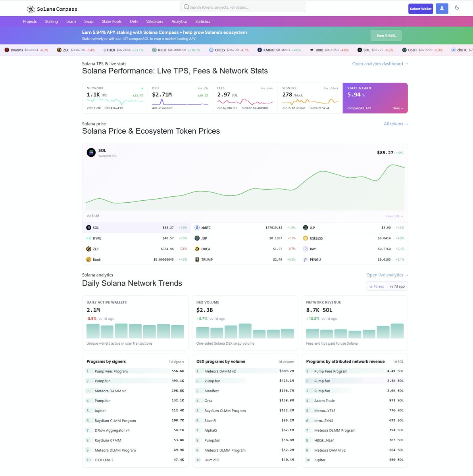This screenshot has width=473, height=476.
Task: Click the TRUMP token icon
Action: 197,260
